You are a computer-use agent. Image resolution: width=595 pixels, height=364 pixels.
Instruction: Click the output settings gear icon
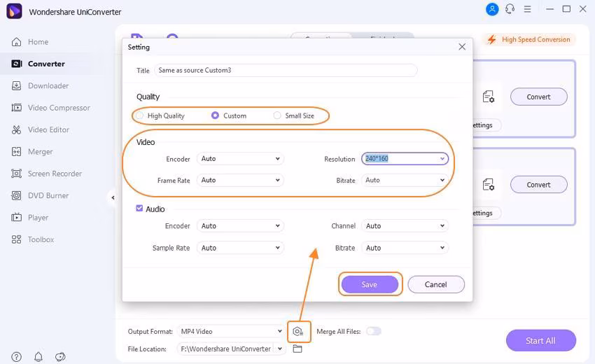pyautogui.click(x=298, y=332)
